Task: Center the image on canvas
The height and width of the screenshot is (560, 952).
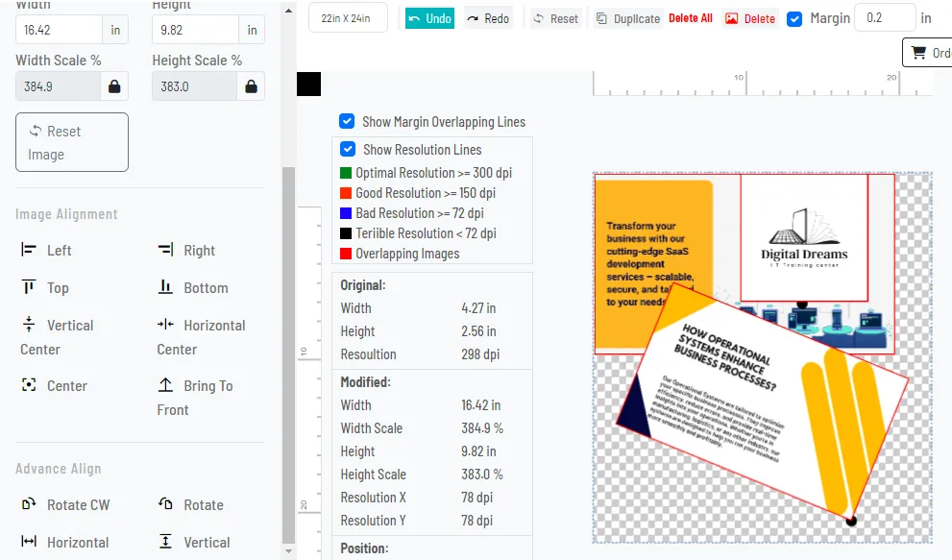Action: pyautogui.click(x=54, y=386)
